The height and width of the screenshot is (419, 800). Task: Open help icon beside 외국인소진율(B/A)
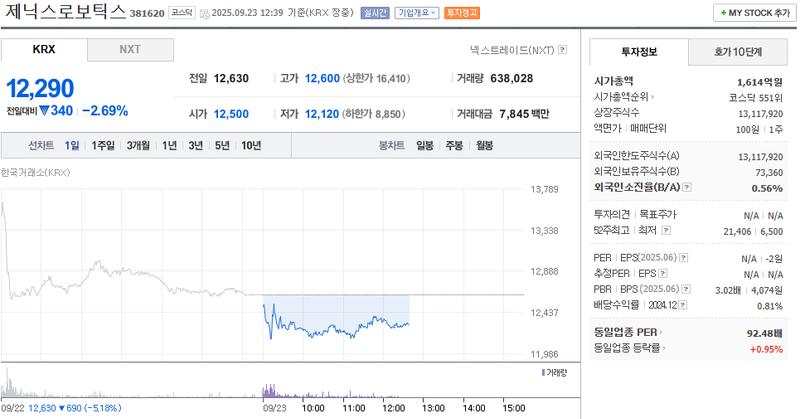pos(687,187)
